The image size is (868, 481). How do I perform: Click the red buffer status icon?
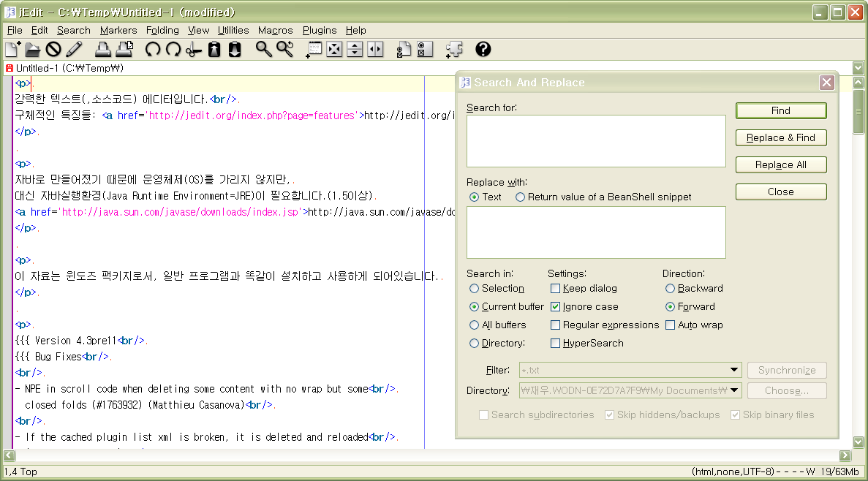pos(9,68)
